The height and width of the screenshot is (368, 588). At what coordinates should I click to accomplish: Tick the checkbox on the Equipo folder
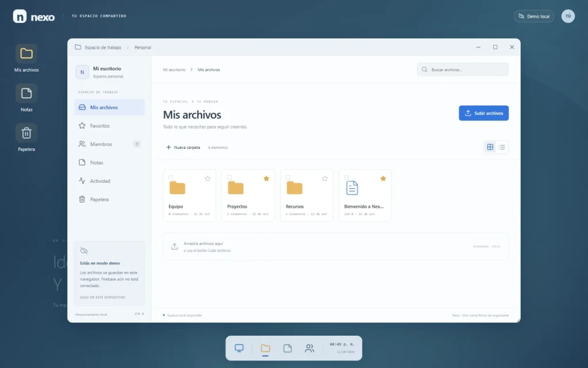click(171, 177)
